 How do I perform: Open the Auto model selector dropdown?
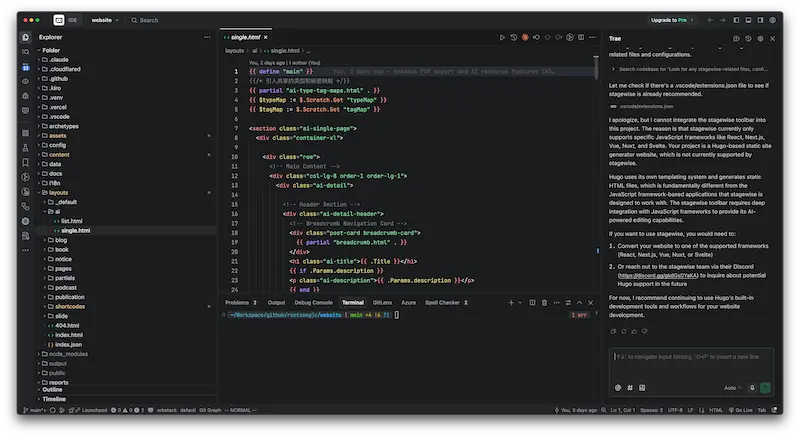[x=733, y=388]
